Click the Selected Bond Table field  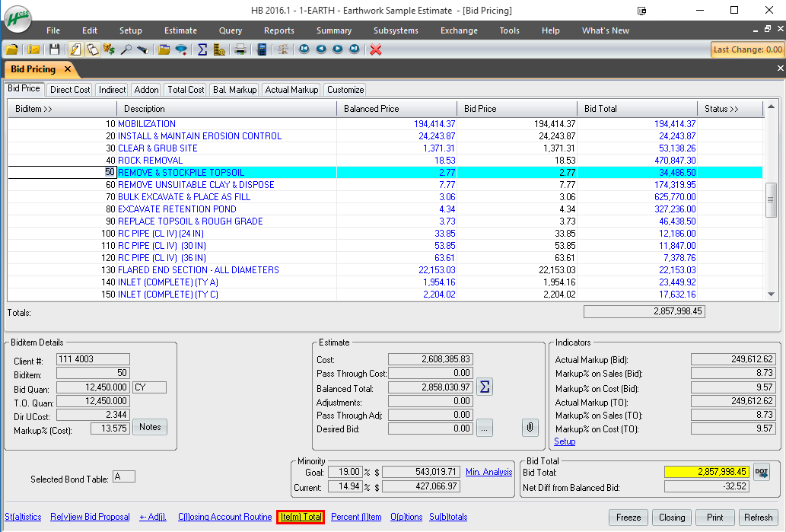tap(124, 476)
